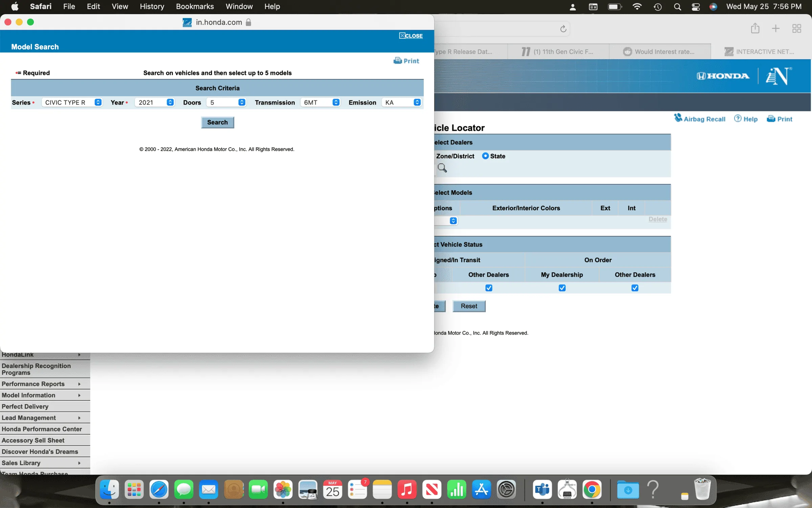
Task: Click the CLOSE link in popup header
Action: [x=411, y=36]
